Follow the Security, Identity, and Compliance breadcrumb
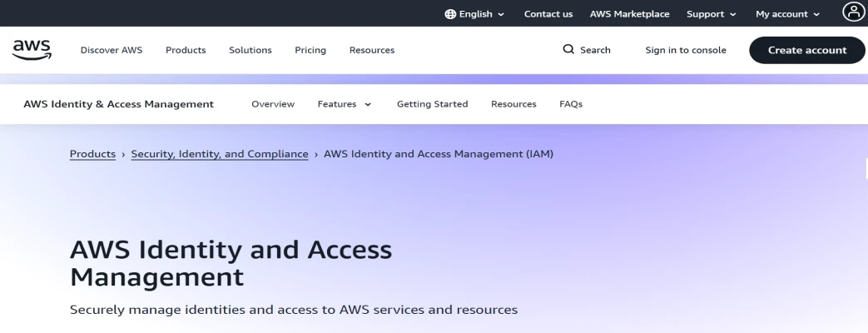Viewport: 868px width, 333px height. (x=220, y=154)
